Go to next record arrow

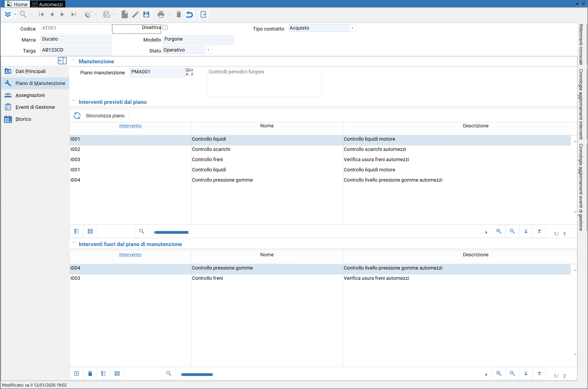[x=62, y=14]
